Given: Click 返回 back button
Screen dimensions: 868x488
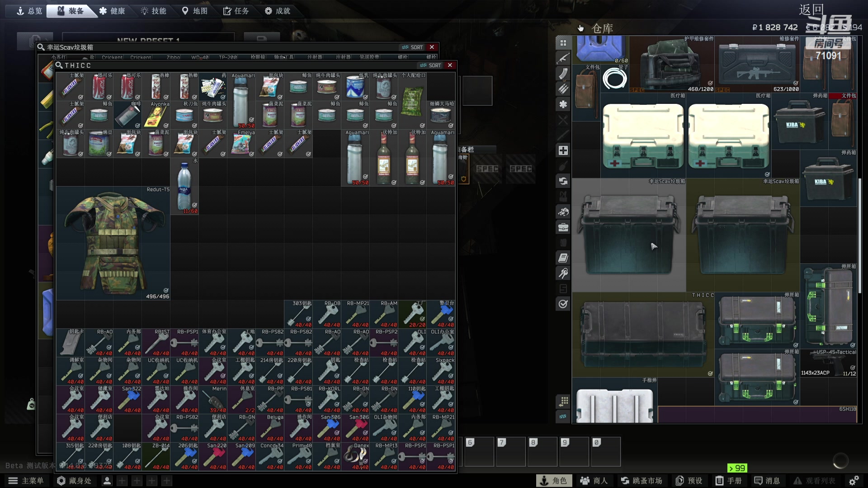Looking at the screenshot, I should click(x=812, y=10).
